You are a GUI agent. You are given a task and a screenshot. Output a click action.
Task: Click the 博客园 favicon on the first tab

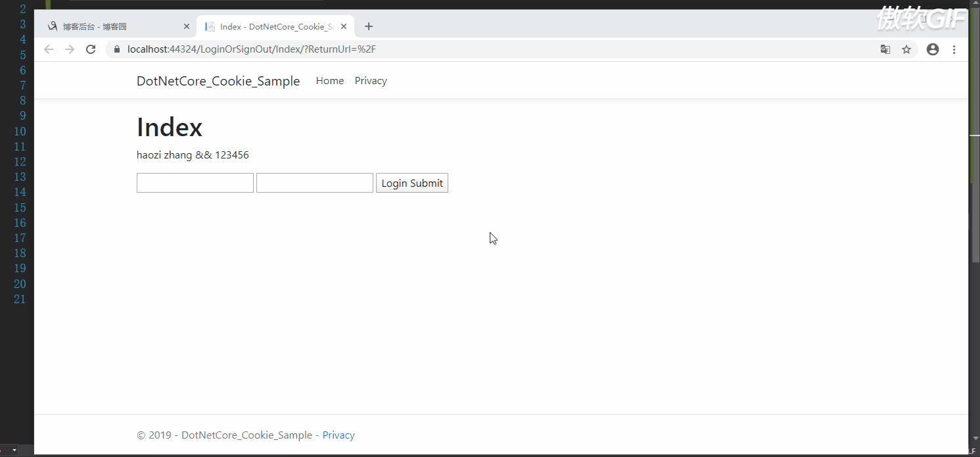tap(53, 26)
